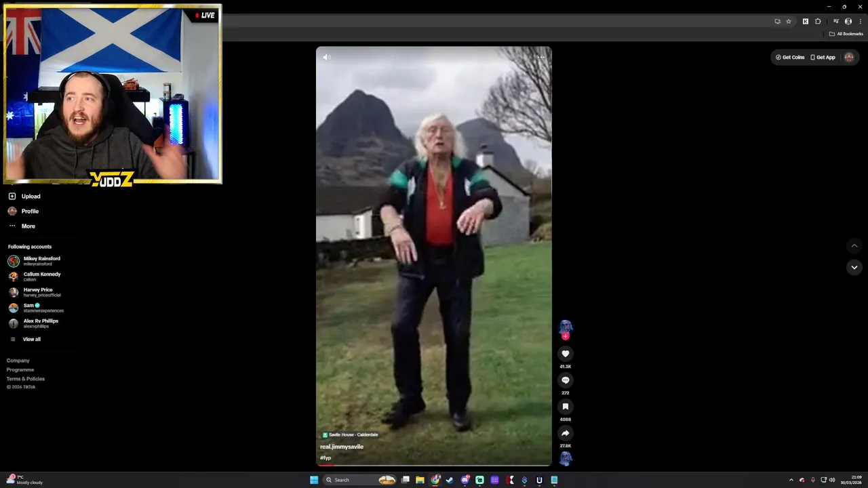Share the video with the arrow icon
Screen dimensions: 868x488
(565, 433)
